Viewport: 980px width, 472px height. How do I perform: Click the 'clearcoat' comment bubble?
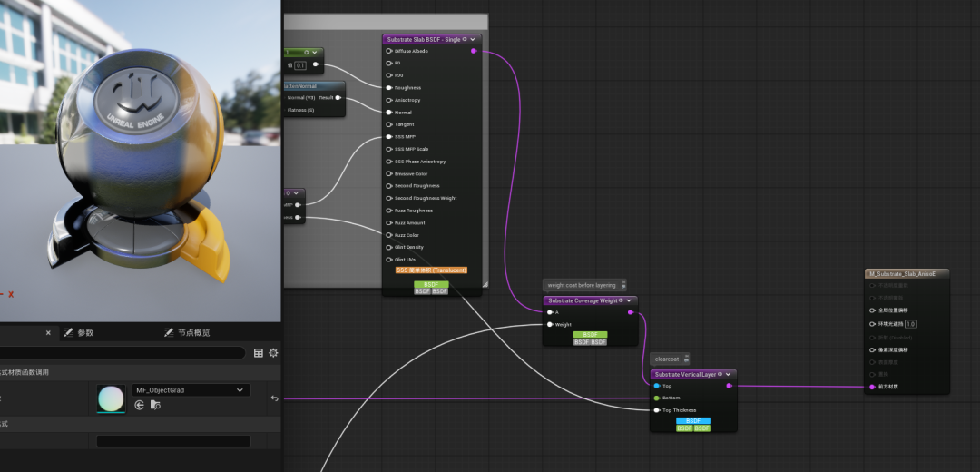666,359
